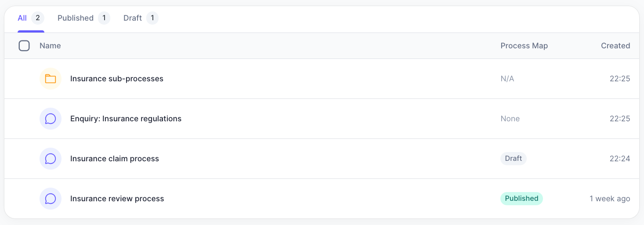Open the Insurance sub-processes folder name

(117, 79)
